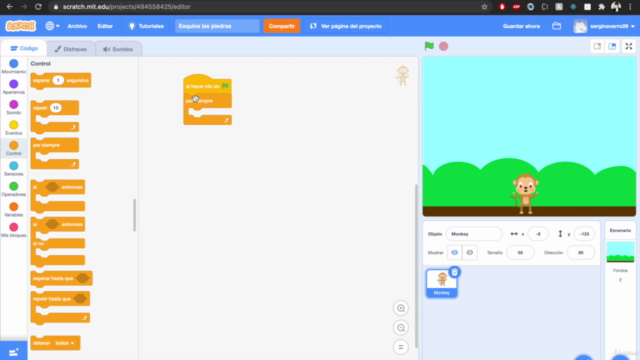
Task: Zoom in the code workspace
Action: 401,308
